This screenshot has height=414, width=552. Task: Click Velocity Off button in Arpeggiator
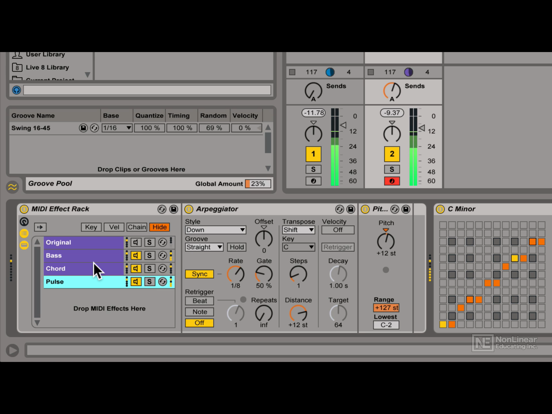[x=338, y=230]
